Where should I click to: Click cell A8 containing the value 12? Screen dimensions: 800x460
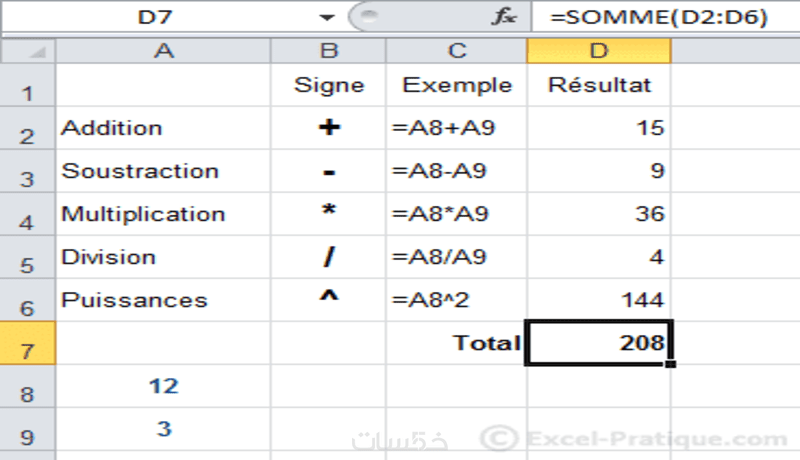163,386
